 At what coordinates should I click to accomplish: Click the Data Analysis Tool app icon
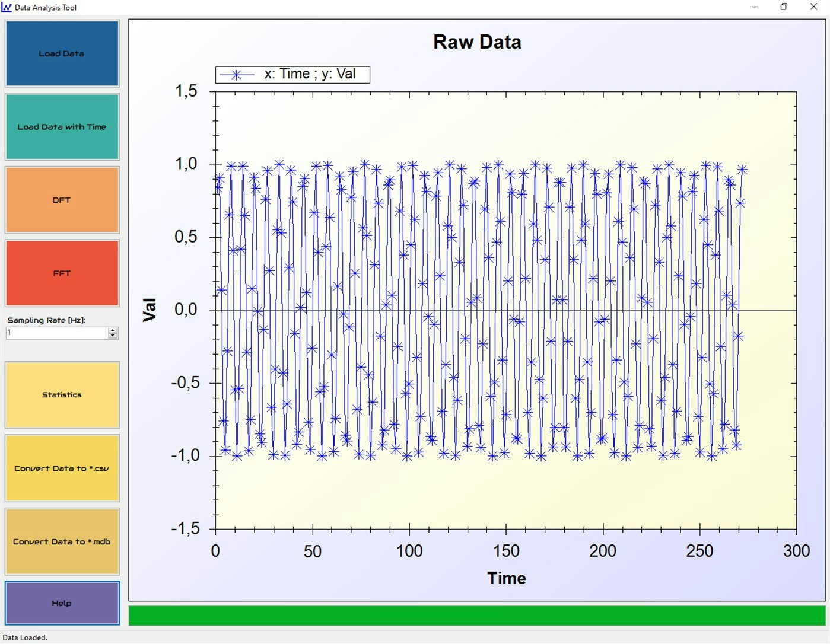6,7
